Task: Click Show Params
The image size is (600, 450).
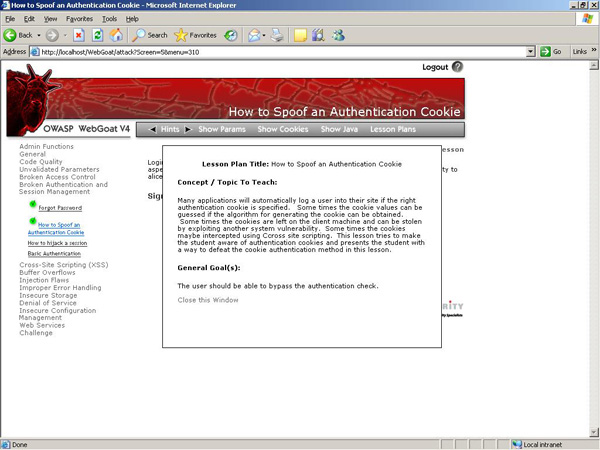Action: tap(222, 129)
